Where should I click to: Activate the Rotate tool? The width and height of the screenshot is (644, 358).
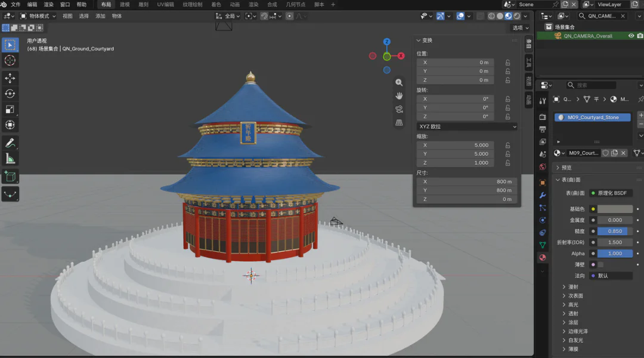tap(10, 94)
